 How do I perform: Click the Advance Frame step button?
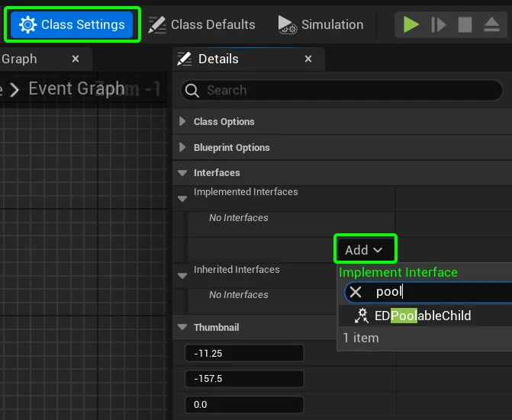438,24
